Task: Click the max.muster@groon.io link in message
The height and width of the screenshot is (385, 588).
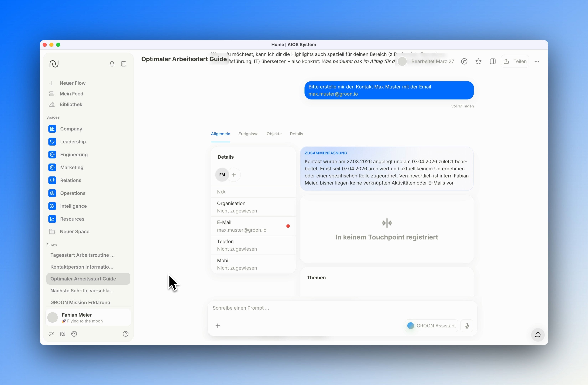Action: coord(333,94)
